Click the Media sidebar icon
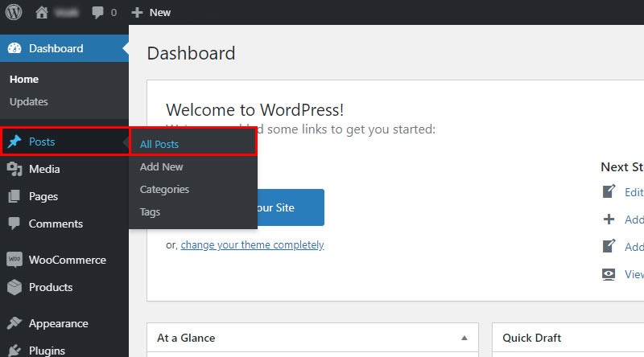The height and width of the screenshot is (357, 644). 14,169
